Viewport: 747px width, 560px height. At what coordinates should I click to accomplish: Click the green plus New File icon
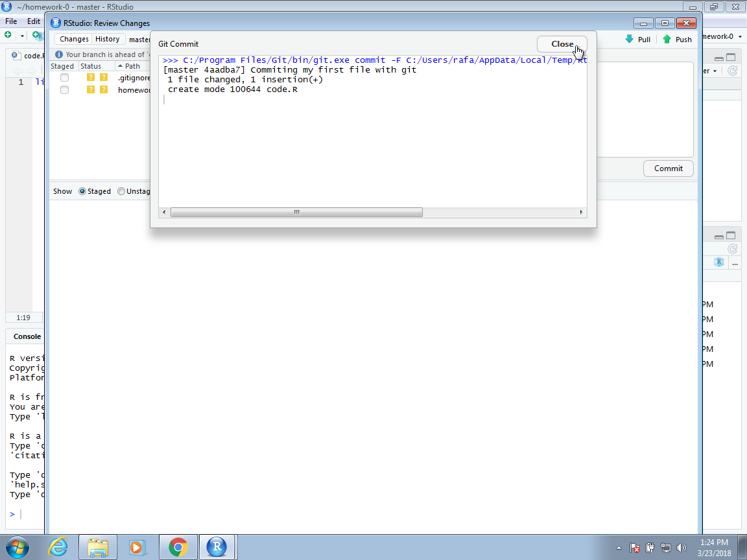8,35
